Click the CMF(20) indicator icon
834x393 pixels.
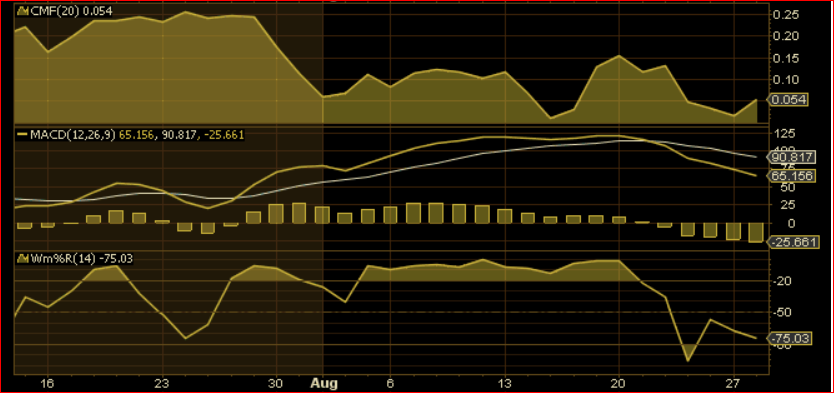[22, 11]
